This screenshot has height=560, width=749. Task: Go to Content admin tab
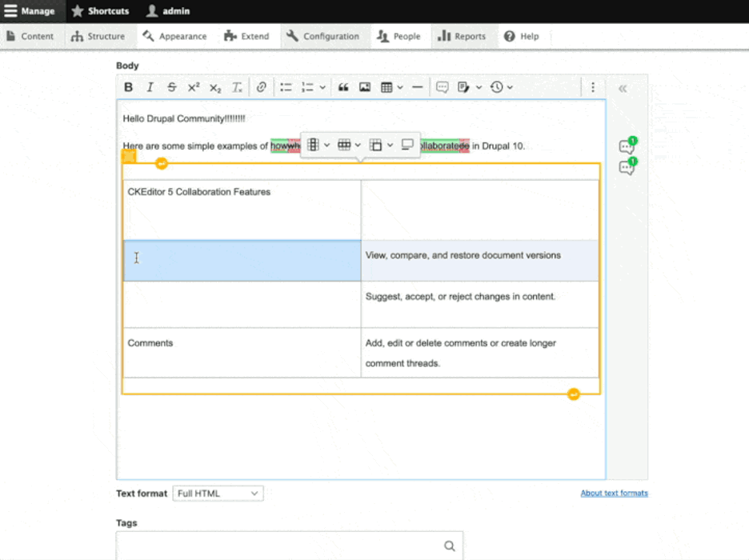tap(30, 36)
